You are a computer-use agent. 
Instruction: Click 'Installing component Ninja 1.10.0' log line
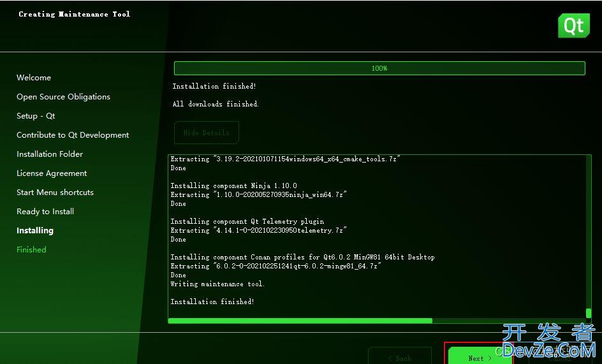click(234, 186)
